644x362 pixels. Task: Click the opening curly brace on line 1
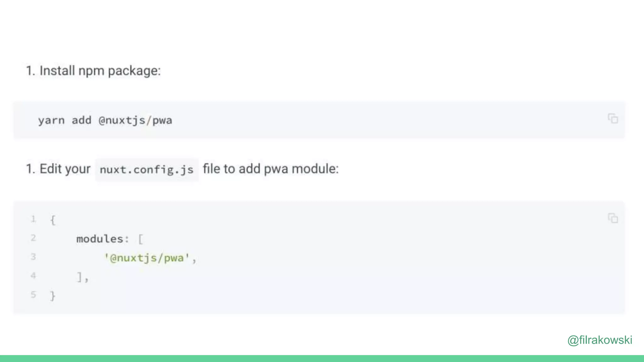(53, 220)
